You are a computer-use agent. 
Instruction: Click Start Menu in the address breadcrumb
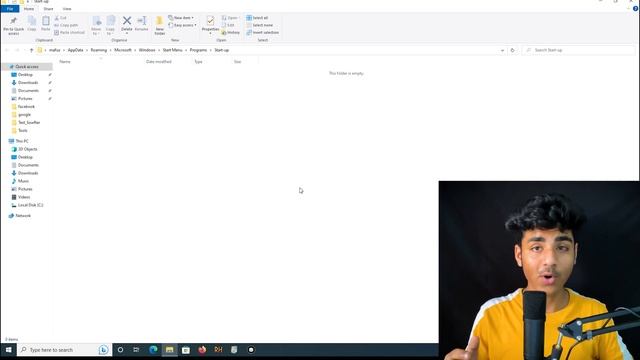[173, 50]
